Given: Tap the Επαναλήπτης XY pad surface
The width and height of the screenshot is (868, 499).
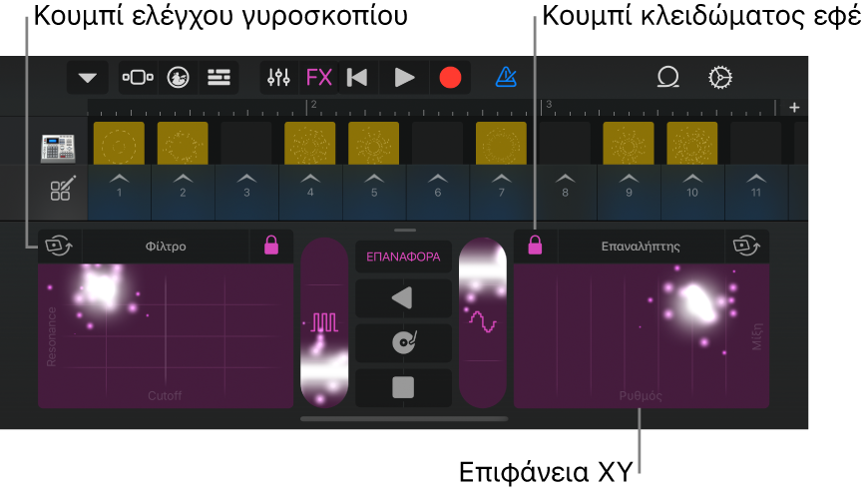Looking at the screenshot, I should click(x=642, y=335).
